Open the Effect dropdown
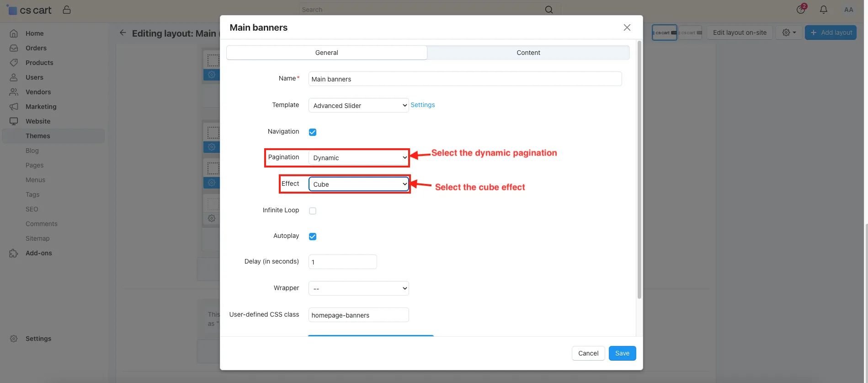Screen dimensions: 868x383 coord(359,184)
